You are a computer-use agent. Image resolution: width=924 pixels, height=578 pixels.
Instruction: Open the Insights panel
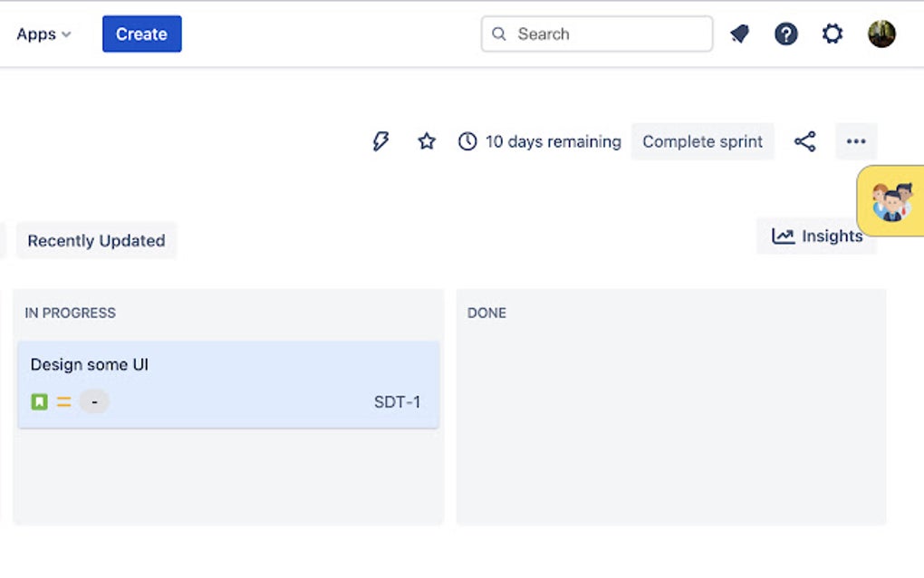pos(816,236)
